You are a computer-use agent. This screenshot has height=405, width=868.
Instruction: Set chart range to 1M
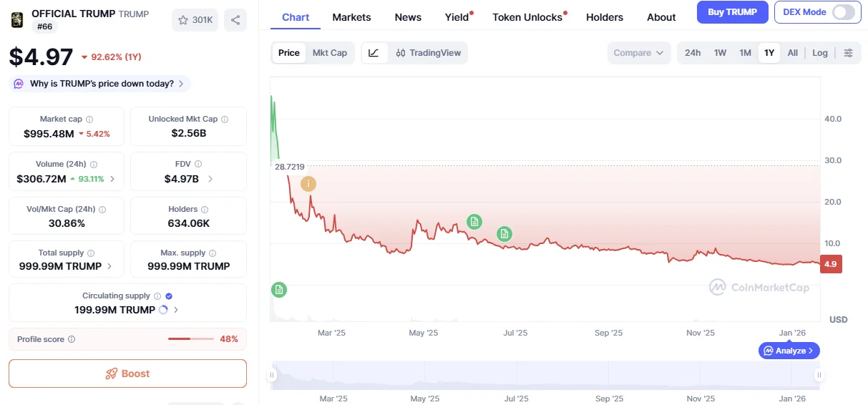[x=745, y=53]
